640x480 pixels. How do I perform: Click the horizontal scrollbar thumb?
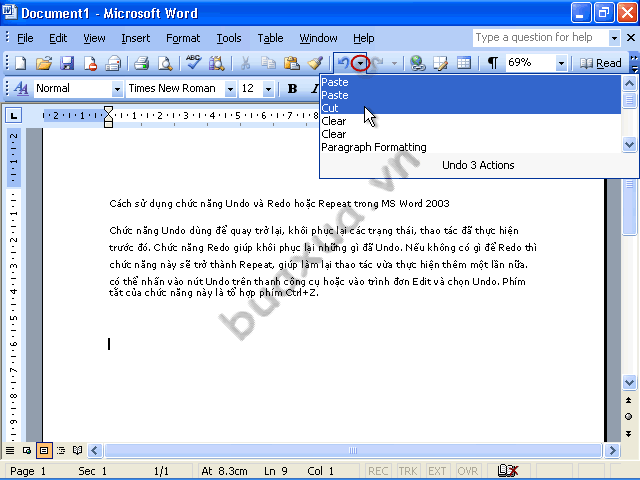pyautogui.click(x=353, y=451)
